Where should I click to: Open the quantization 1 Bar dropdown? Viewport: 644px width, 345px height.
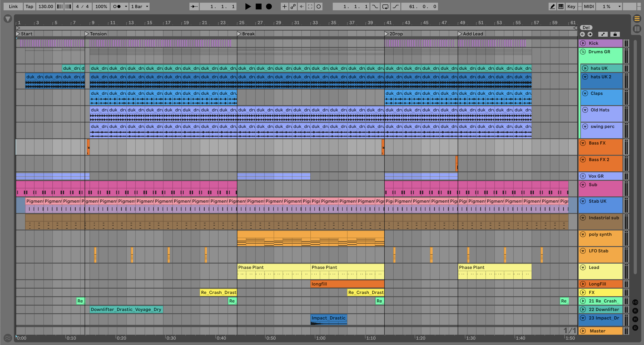[140, 6]
